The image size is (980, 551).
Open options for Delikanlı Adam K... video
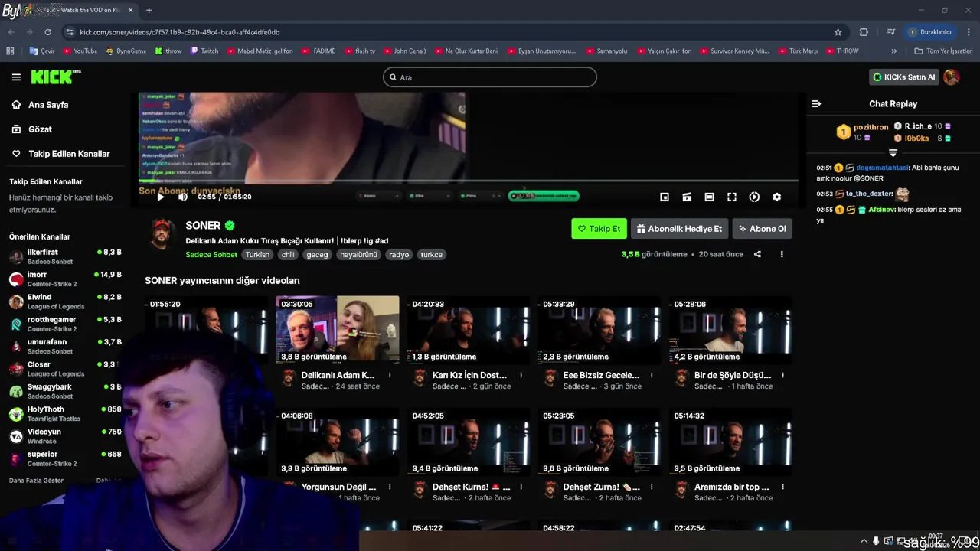click(x=390, y=375)
